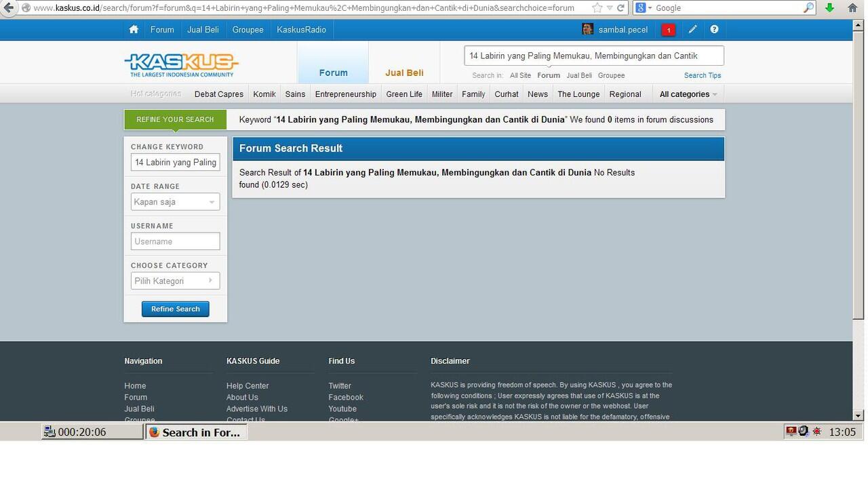868x490 pixels.
Task: Click the red bug tray icon
Action: [817, 432]
